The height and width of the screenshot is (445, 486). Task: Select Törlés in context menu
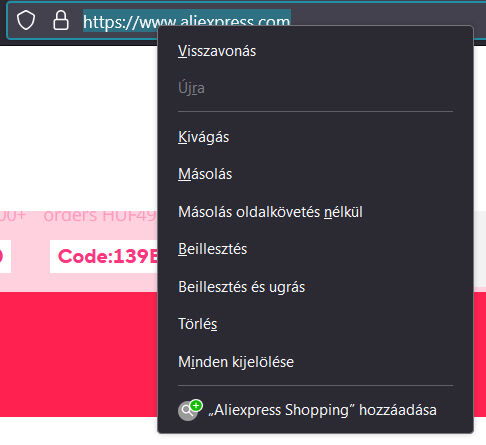[x=315, y=324]
